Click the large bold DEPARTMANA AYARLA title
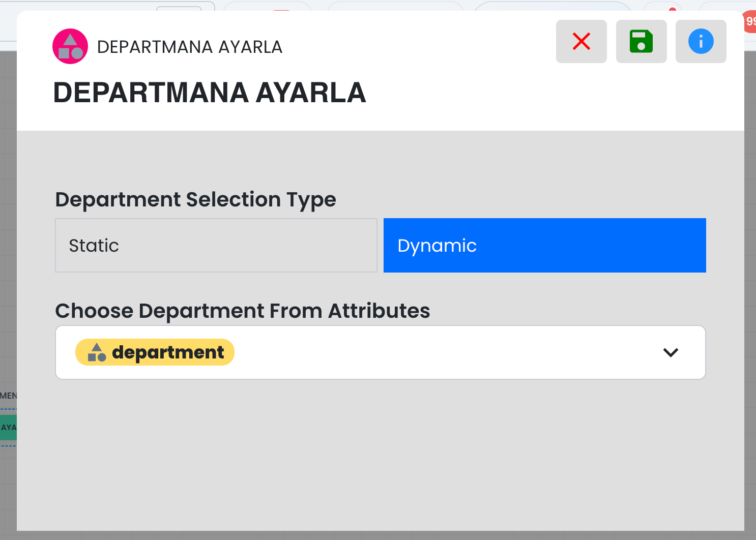This screenshot has width=756, height=540. [x=210, y=93]
